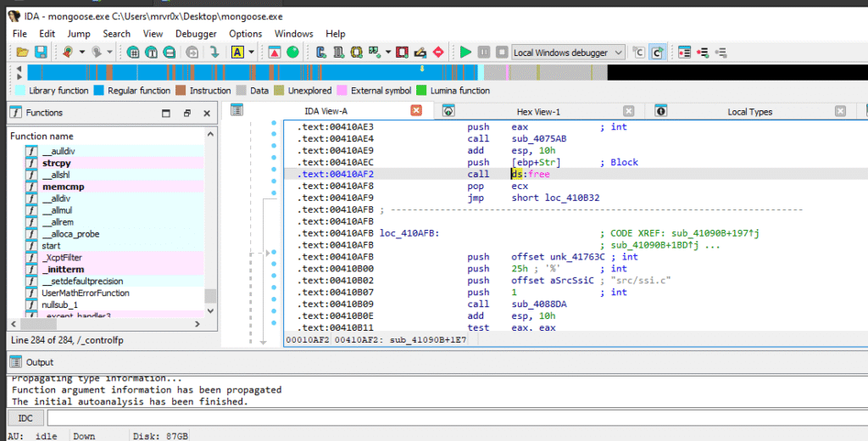This screenshot has height=441, width=868.
Task: Click the grey rectangle-with-plus toolbar icon
Action: tap(338, 52)
